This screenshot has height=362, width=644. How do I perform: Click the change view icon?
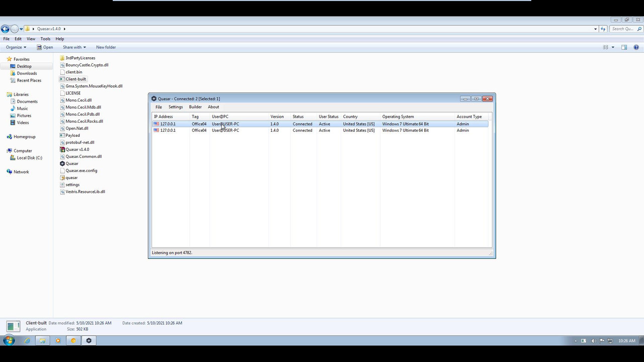606,47
